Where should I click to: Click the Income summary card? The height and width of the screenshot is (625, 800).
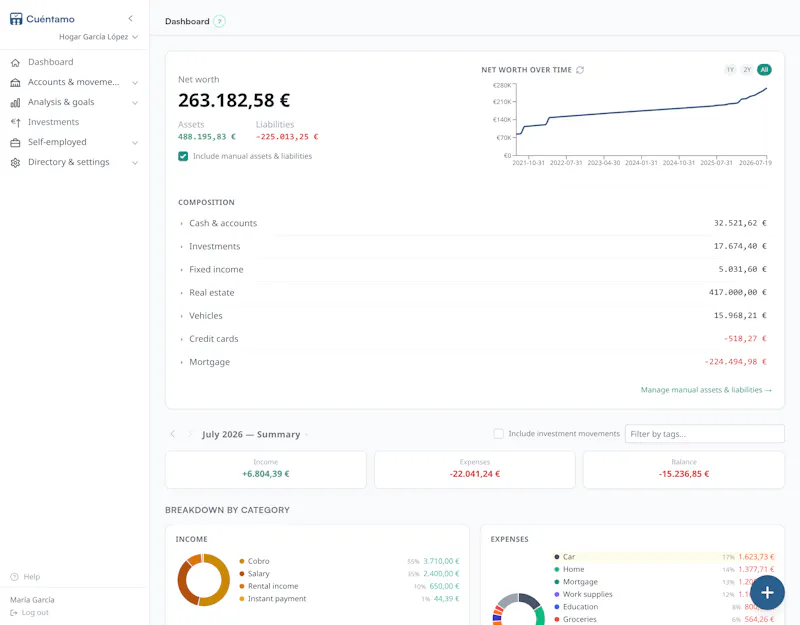[266, 469]
